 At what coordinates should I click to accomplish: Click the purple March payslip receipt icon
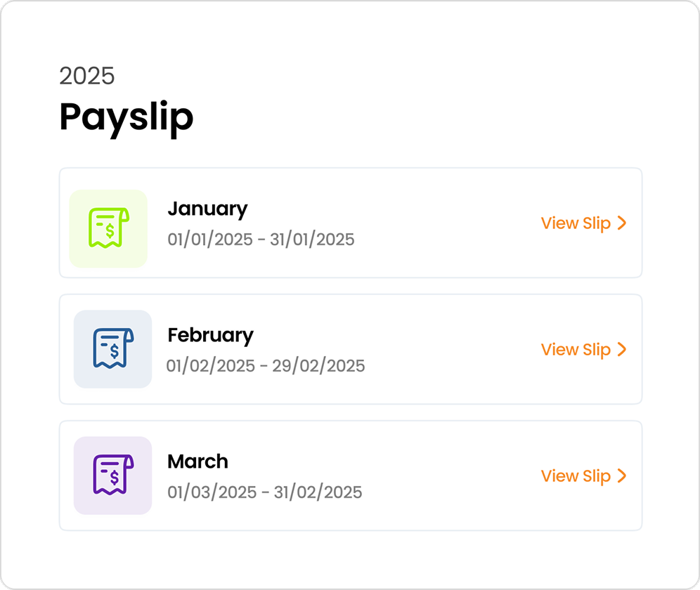113,476
